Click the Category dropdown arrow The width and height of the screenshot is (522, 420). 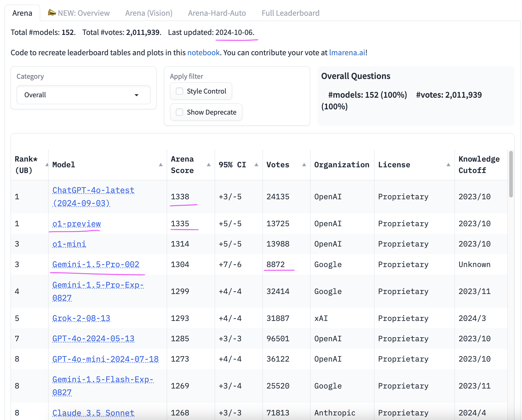pos(137,95)
